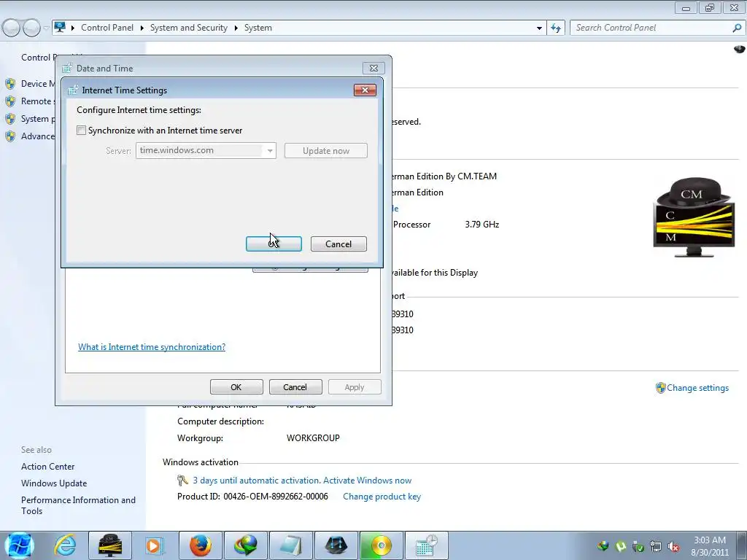Click the 3.79 GHz processor speed text
This screenshot has height=560, width=747.
coord(481,225)
